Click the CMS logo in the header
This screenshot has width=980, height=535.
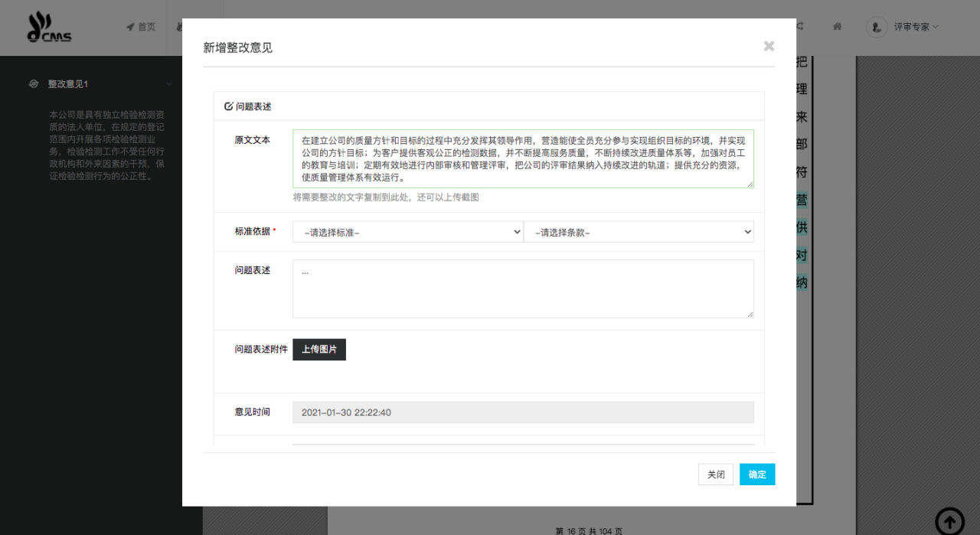(49, 28)
